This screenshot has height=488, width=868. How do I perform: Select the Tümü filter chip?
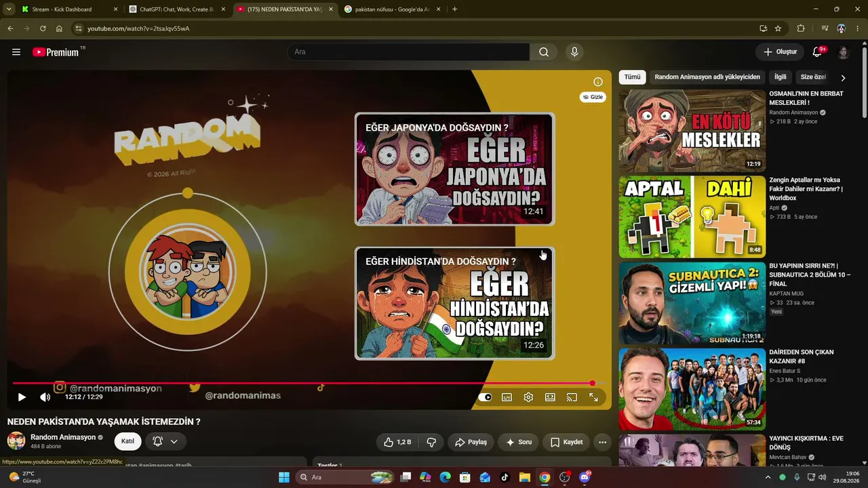click(632, 77)
